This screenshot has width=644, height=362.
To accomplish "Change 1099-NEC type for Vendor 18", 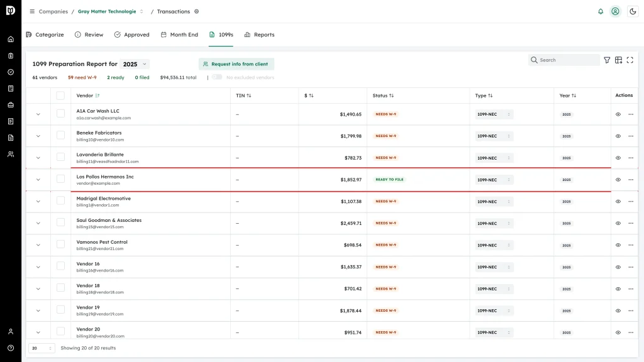I will 494,289.
